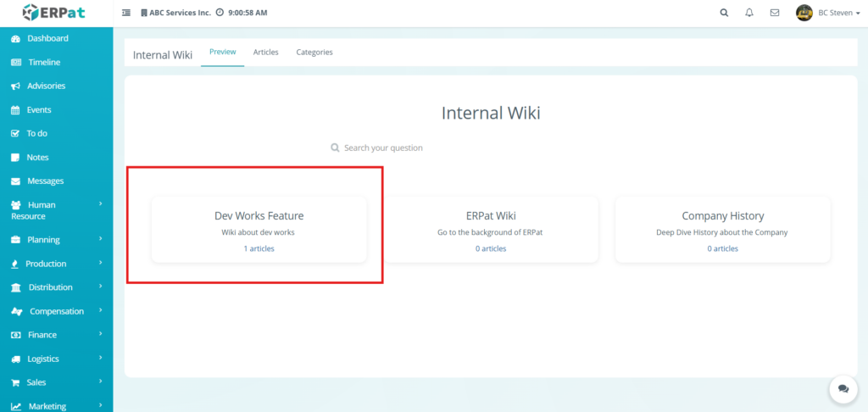Screen dimensions: 868x412
Task: Open the mail envelope icon in header
Action: 774,13
